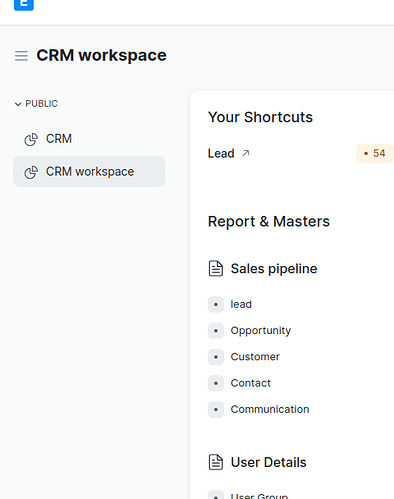This screenshot has height=499, width=394.
Task: Click the CRM workspace page title
Action: click(101, 55)
